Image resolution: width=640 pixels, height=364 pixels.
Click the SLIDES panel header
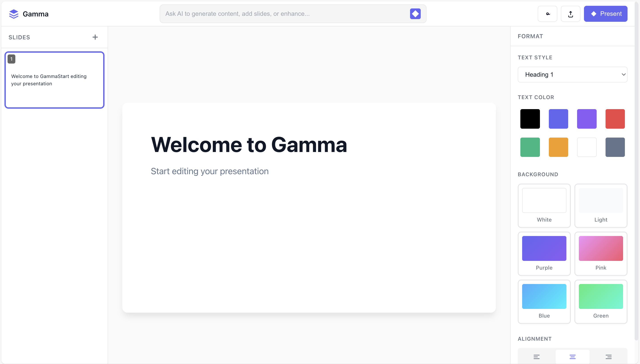pos(19,37)
